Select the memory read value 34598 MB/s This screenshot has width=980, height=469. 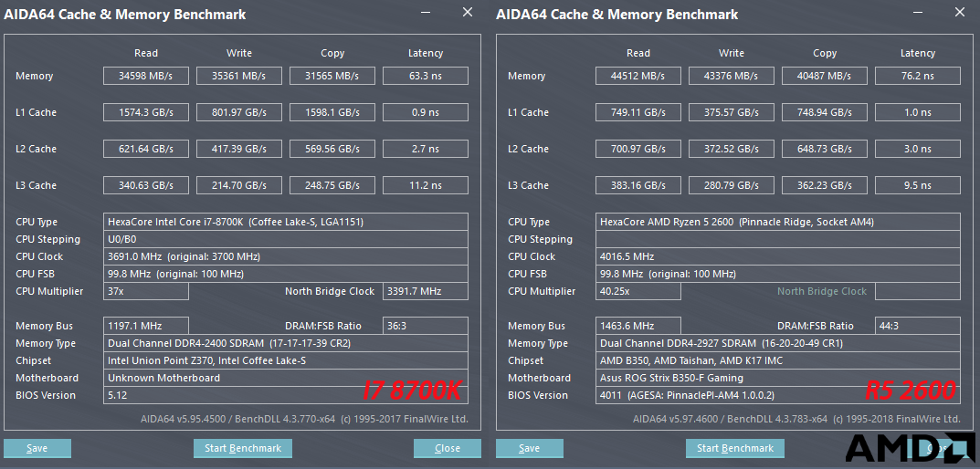[145, 76]
